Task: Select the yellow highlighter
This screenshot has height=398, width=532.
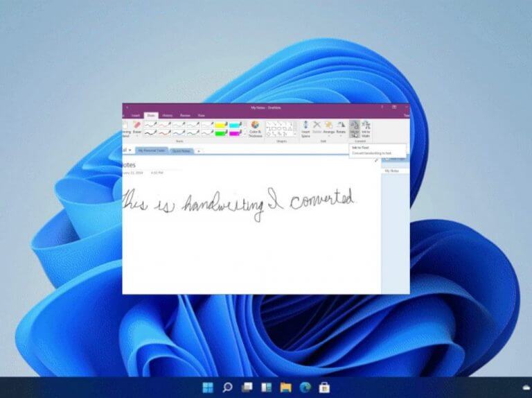Action: [x=221, y=125]
